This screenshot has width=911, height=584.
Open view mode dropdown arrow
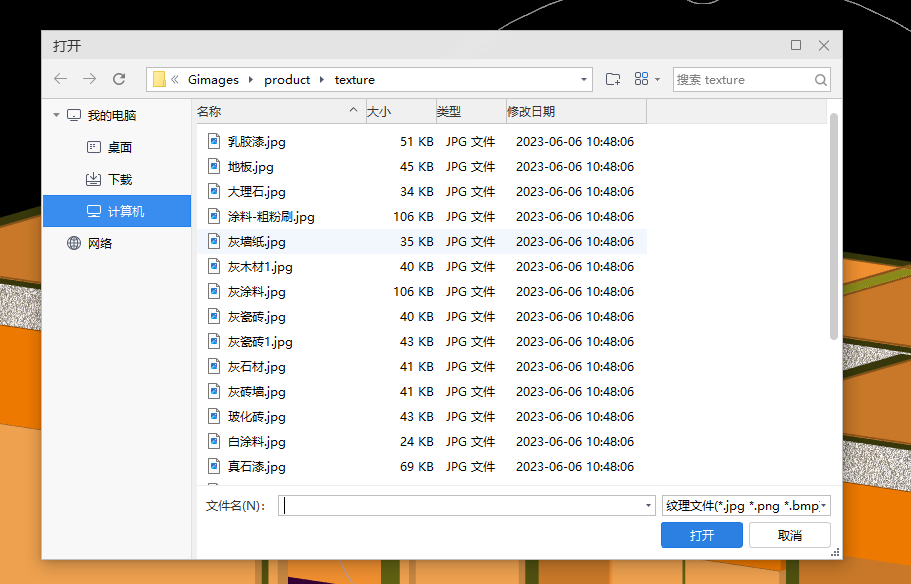click(x=657, y=80)
